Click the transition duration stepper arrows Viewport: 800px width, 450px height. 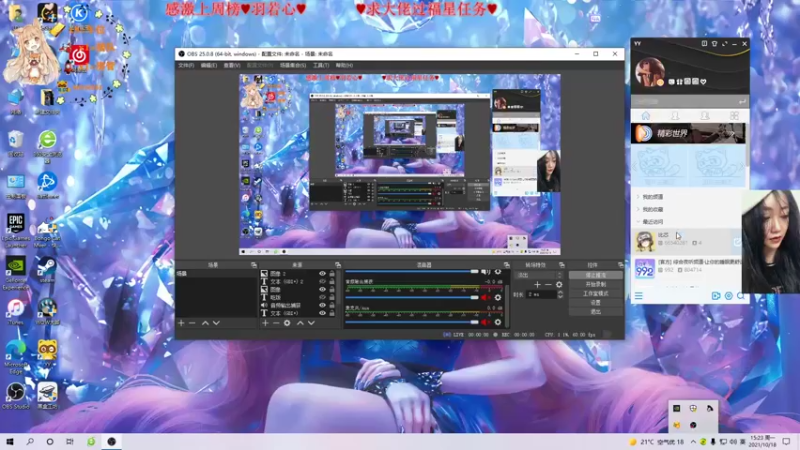[x=560, y=294]
